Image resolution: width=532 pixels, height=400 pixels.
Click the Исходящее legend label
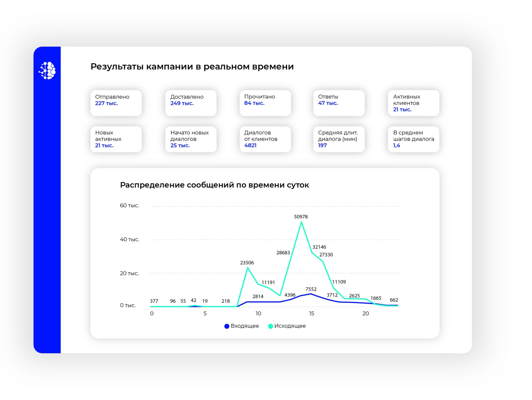(x=290, y=326)
